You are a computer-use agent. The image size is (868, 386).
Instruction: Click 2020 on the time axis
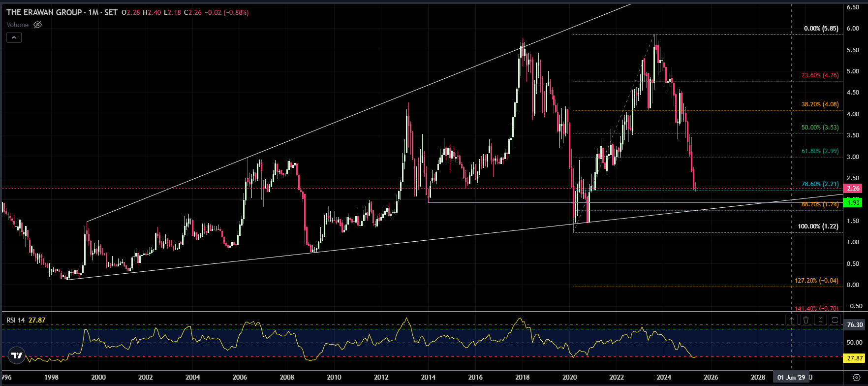click(570, 378)
